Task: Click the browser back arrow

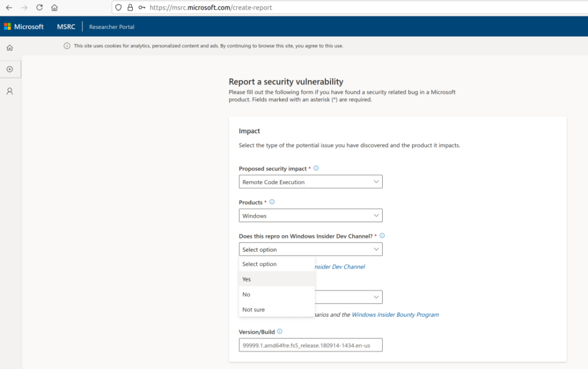Action: (9, 8)
